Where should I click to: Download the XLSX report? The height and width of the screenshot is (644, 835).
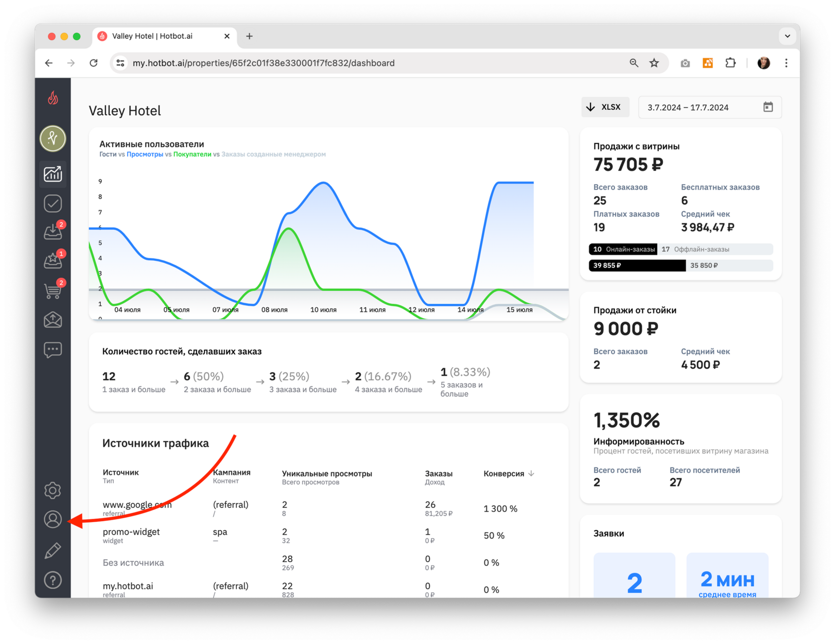[x=605, y=107]
